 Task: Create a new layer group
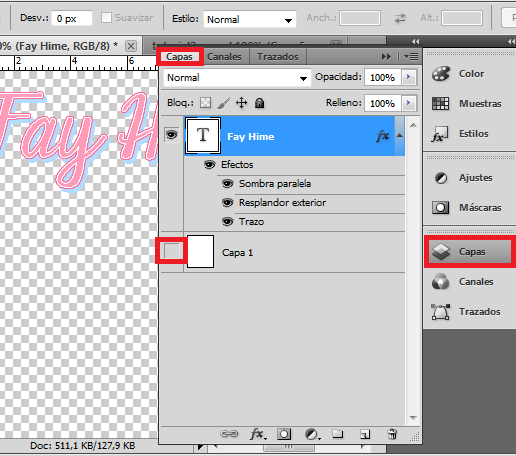tap(337, 434)
